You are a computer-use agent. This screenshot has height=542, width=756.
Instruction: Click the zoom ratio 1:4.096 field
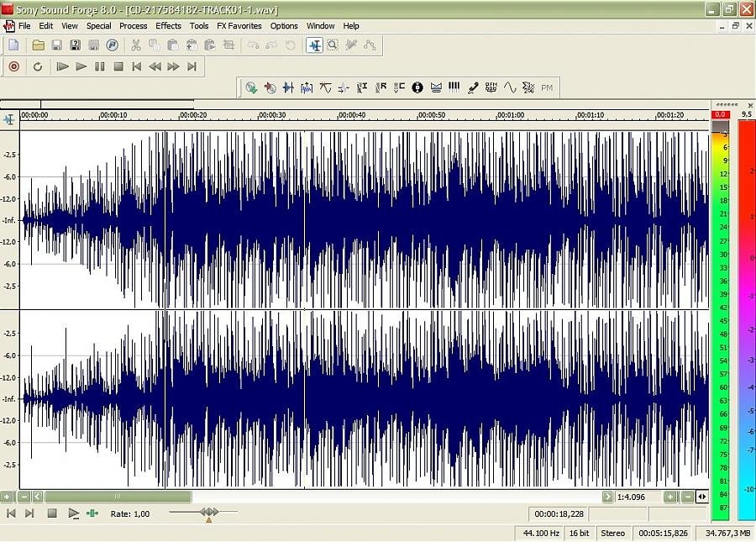638,497
